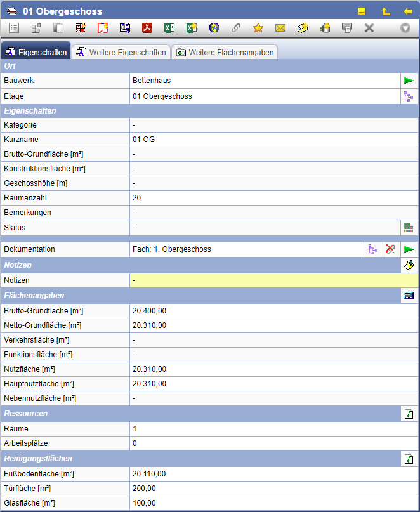Click the gray X delete icon
The image size is (420, 512).
(369, 28)
